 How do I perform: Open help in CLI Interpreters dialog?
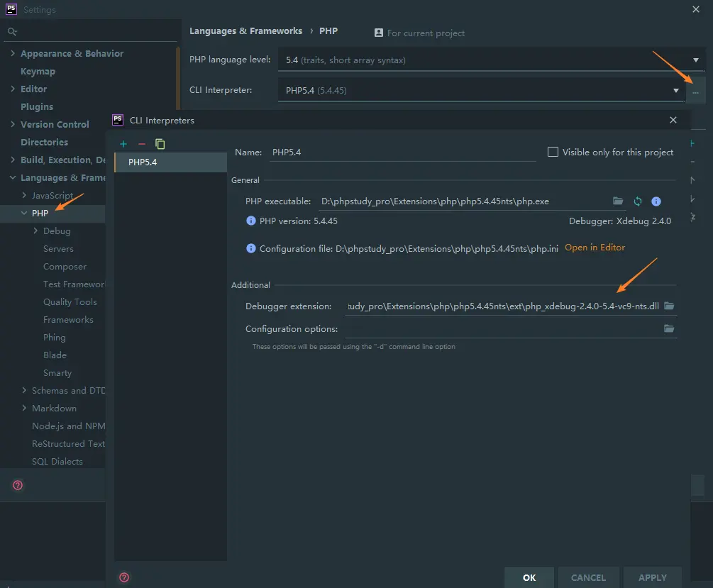coord(124,577)
